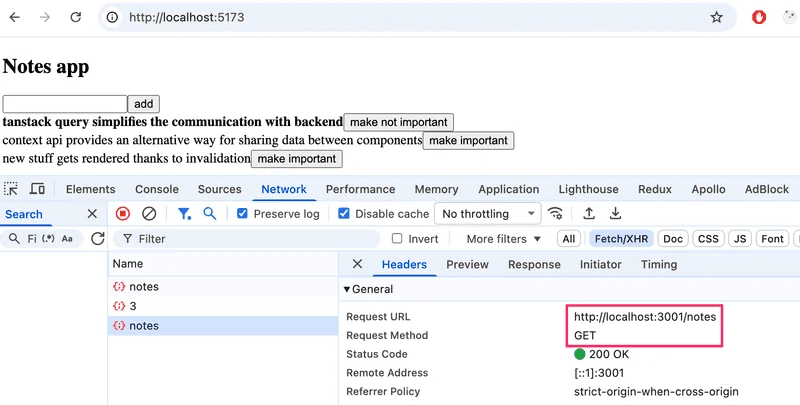The width and height of the screenshot is (800, 405).
Task: Click make important for new stuff note
Action: point(296,159)
